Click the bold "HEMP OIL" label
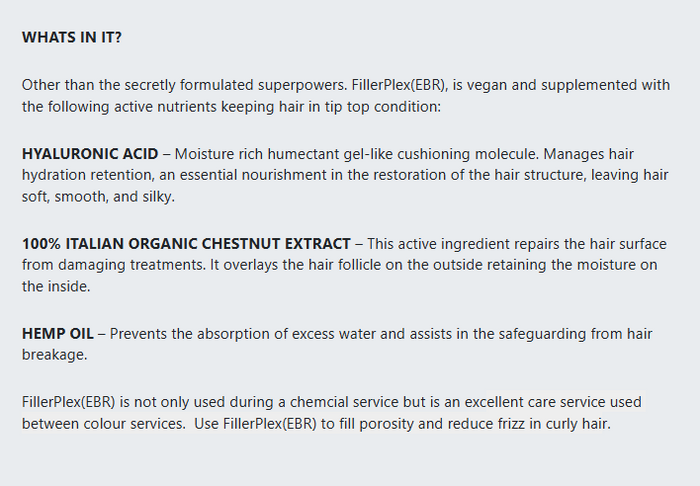Screen dimensions: 700x486 (57, 334)
